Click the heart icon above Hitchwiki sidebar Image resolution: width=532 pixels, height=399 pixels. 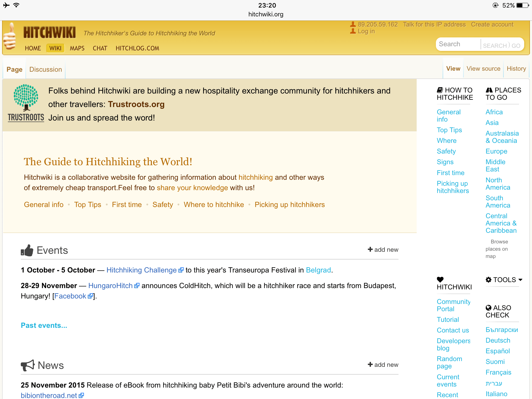click(440, 280)
